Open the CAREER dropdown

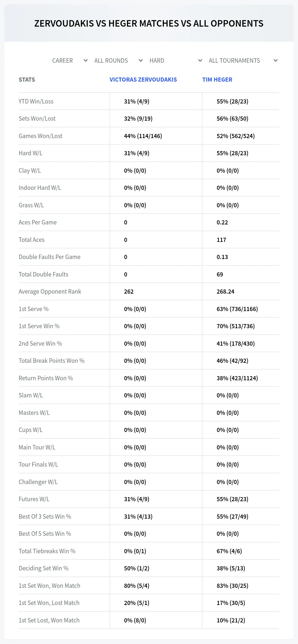coord(70,61)
